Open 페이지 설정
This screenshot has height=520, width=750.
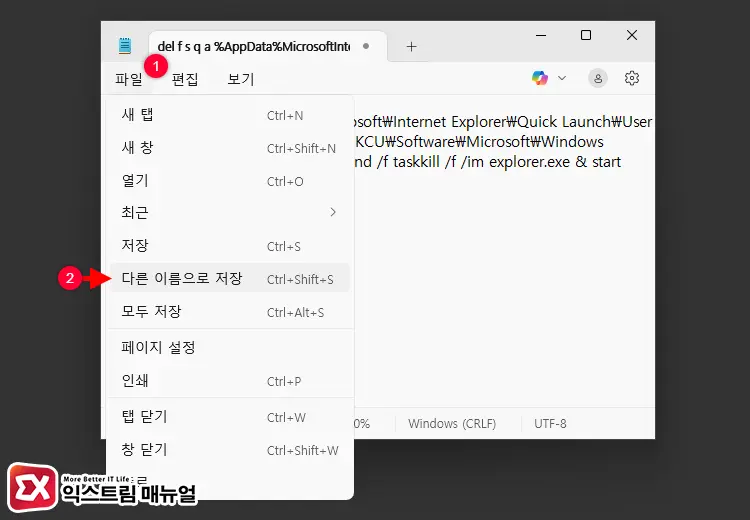point(230,347)
